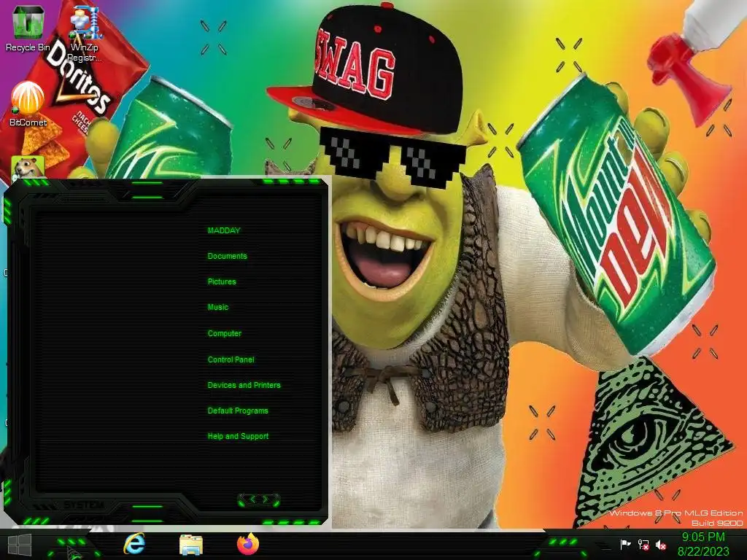Open Control Panel from the Start menu
This screenshot has height=560, width=747.
click(231, 359)
